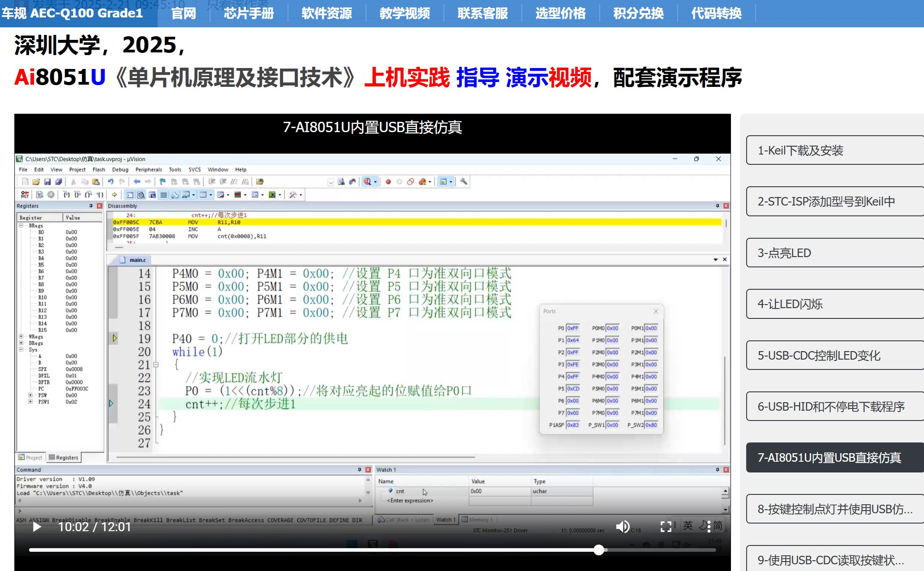Click the Save All icon
The height and width of the screenshot is (571, 924).
58,182
